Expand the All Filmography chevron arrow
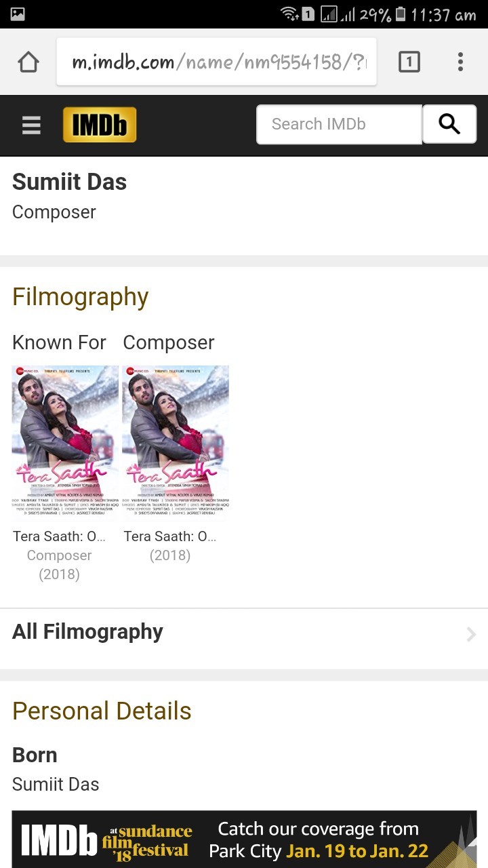 (471, 634)
